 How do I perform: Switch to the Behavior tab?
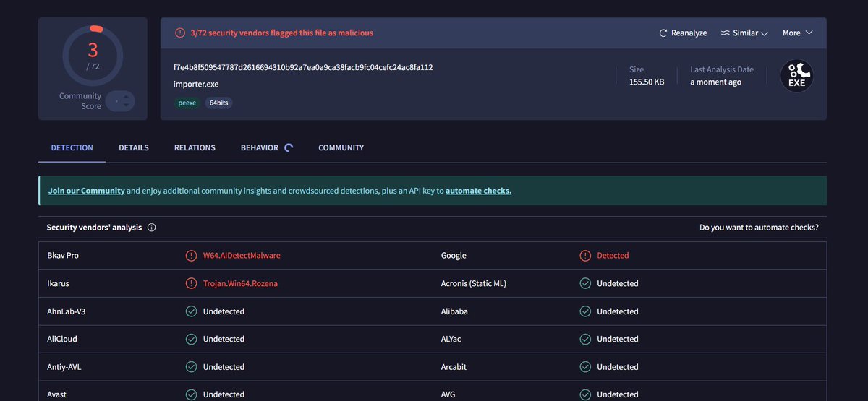pyautogui.click(x=260, y=147)
